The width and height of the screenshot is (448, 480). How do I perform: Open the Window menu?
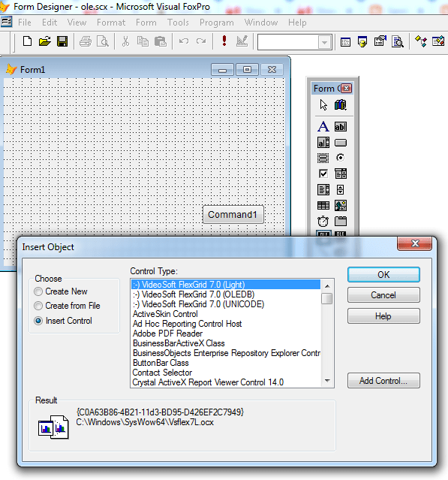coord(261,23)
